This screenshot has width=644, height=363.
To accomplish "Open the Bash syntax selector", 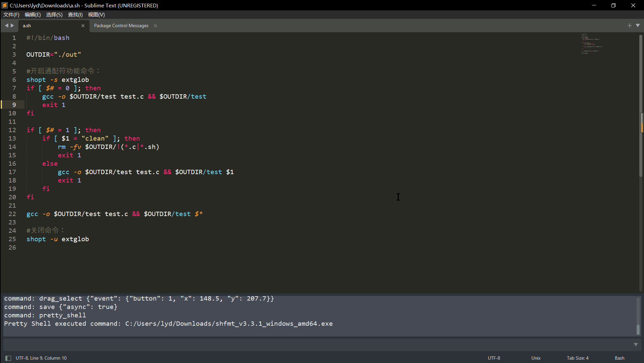I will pyautogui.click(x=619, y=358).
